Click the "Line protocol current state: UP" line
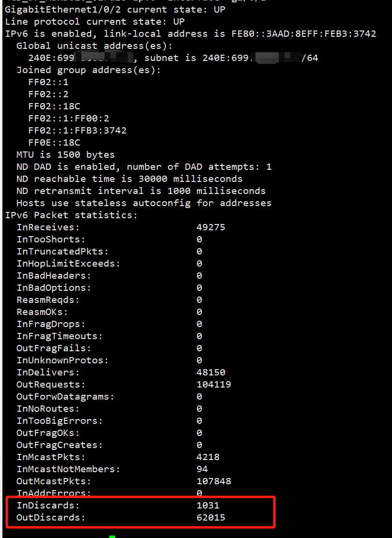The width and height of the screenshot is (392, 538). 94,22
